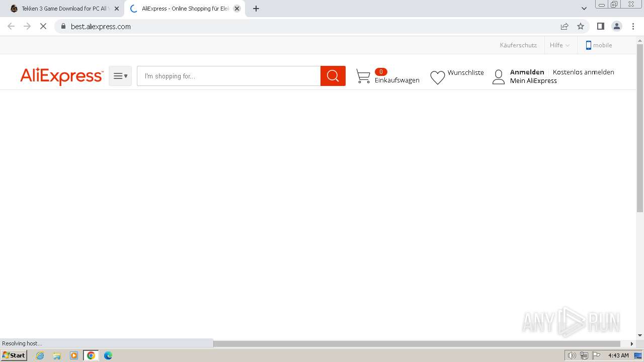Click the browser forward arrow
644x362 pixels.
pyautogui.click(x=27, y=26)
